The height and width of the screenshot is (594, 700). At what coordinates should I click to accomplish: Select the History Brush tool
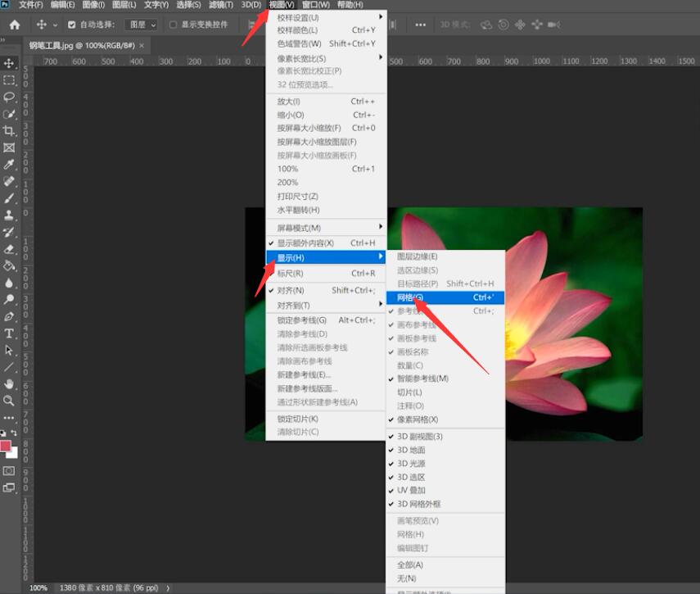(x=9, y=232)
